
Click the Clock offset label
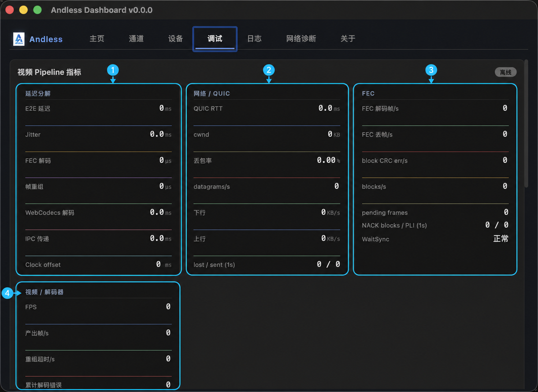[x=43, y=265]
